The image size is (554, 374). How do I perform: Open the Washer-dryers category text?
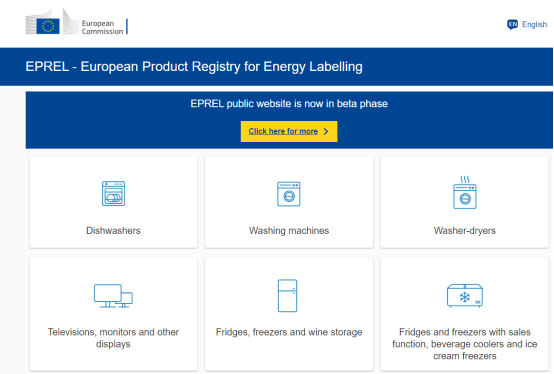[x=465, y=231]
